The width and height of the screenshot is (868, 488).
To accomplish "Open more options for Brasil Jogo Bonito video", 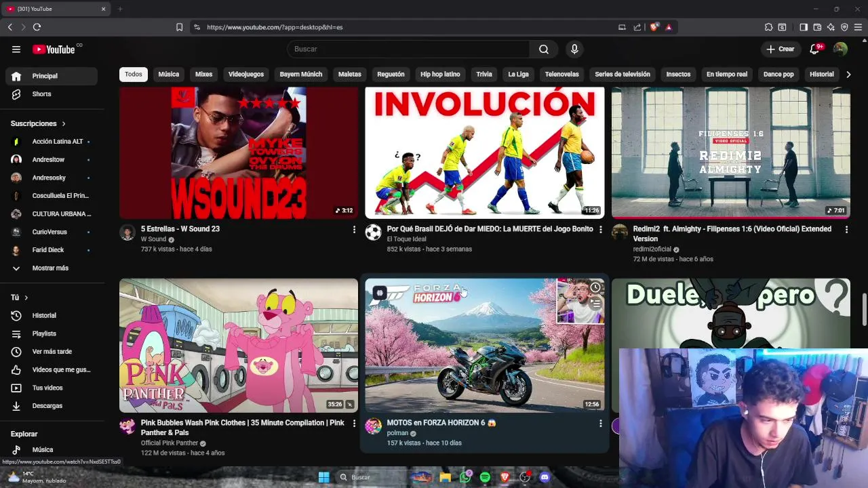I will tap(600, 230).
